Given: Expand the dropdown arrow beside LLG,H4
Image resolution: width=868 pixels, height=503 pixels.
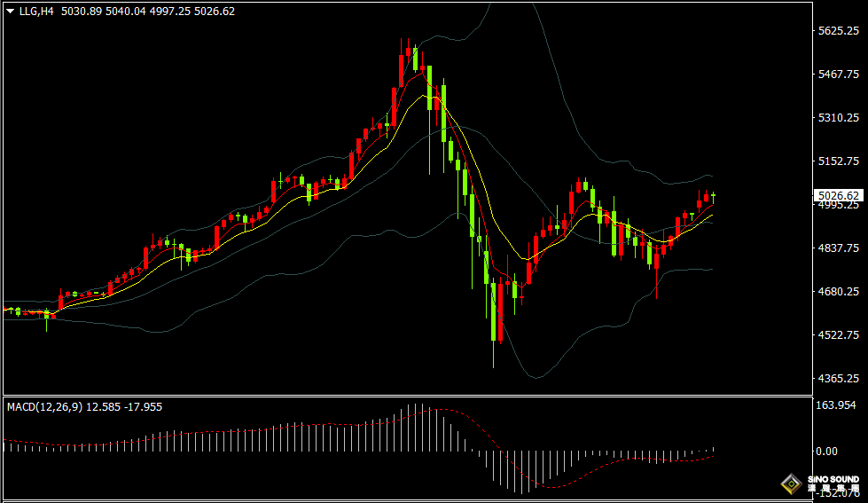Looking at the screenshot, I should tap(10, 12).
